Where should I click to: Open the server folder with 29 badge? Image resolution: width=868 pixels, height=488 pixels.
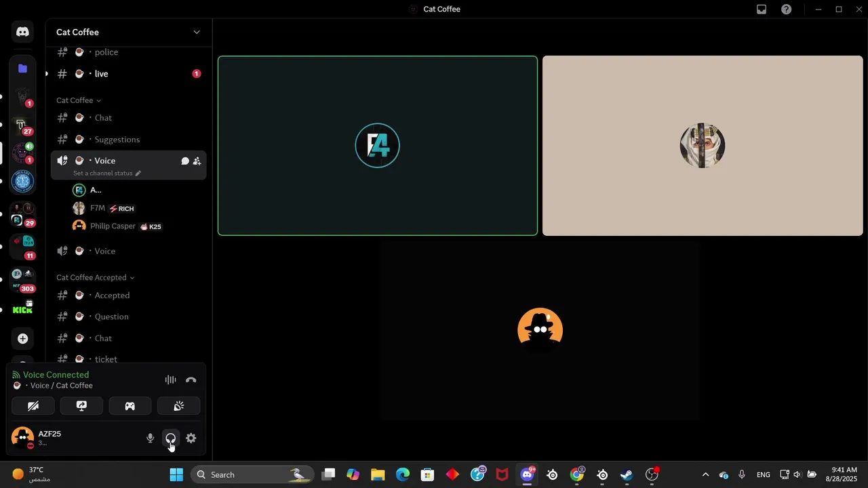[x=22, y=214]
